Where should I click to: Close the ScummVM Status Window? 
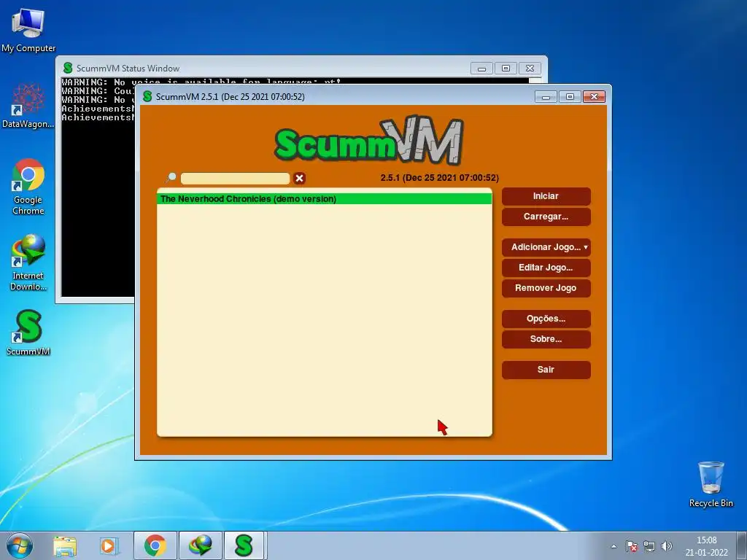coord(530,69)
